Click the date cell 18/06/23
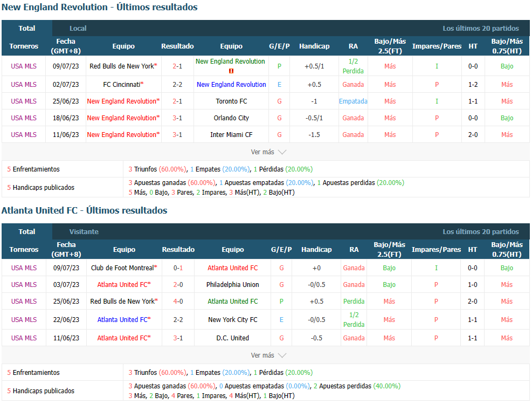Screen dimensions: 532x404 [66, 118]
